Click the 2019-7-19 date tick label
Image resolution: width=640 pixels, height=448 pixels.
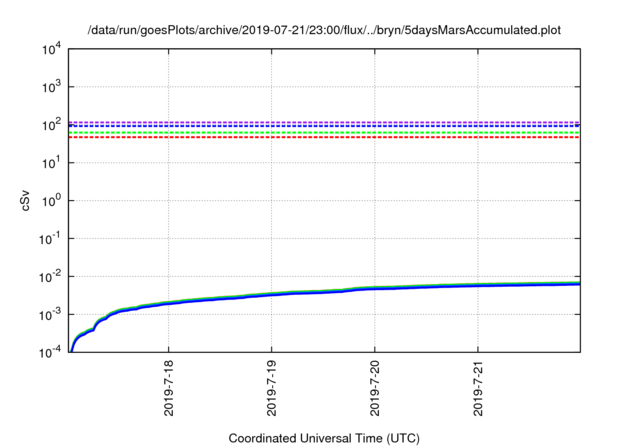click(x=271, y=388)
